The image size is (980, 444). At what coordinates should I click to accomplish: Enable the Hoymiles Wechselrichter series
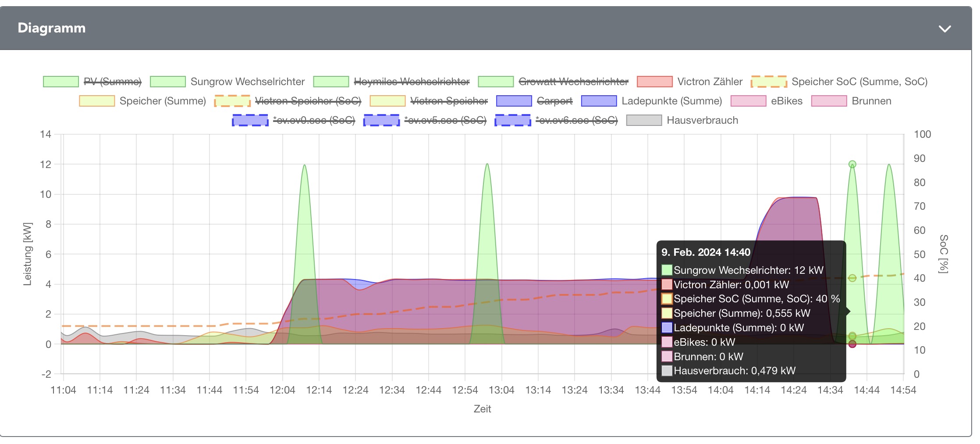[411, 82]
